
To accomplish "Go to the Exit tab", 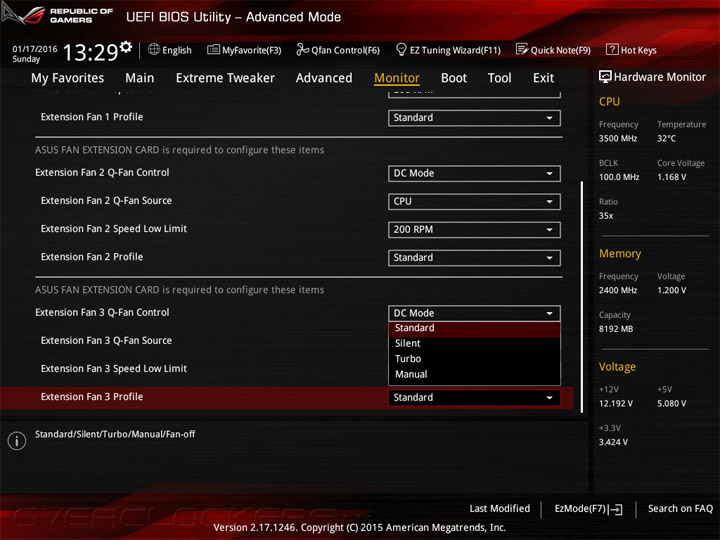I will click(543, 78).
